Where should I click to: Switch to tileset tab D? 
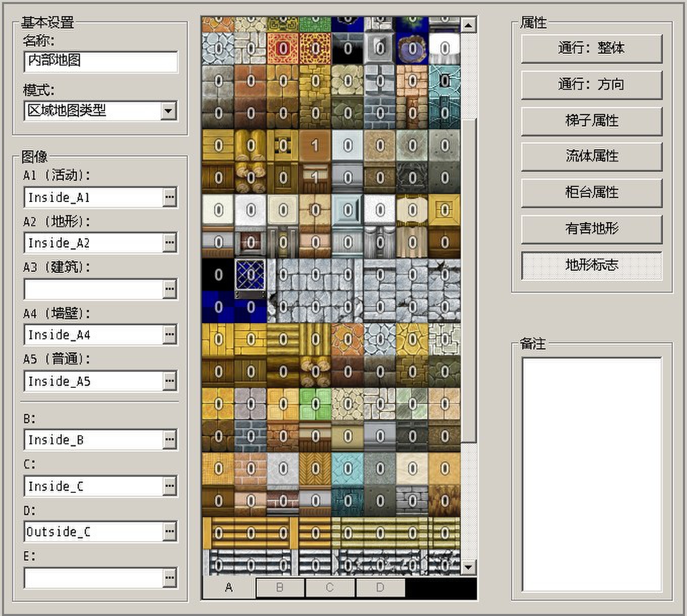(x=380, y=588)
